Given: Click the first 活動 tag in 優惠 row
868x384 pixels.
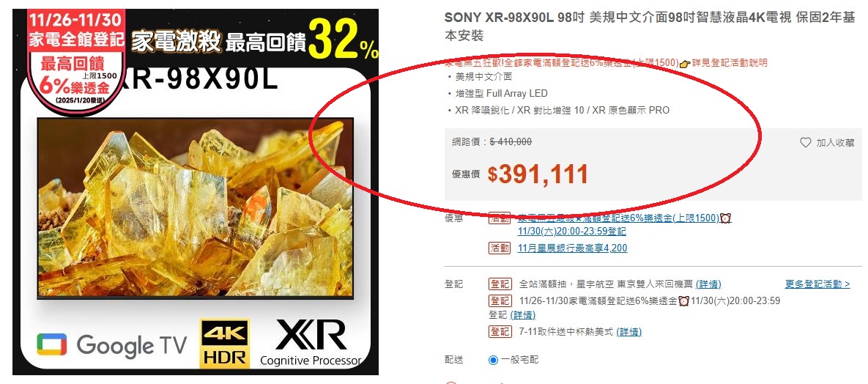Looking at the screenshot, I should [x=500, y=218].
